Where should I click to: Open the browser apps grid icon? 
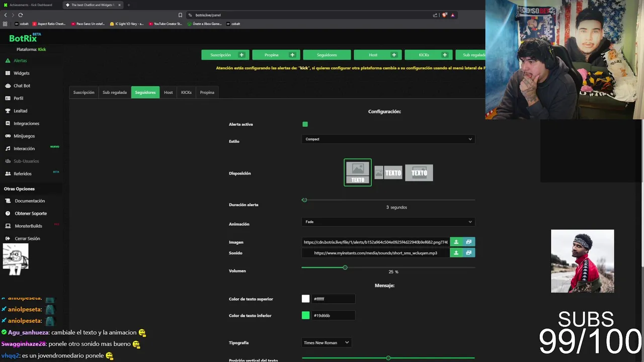tap(6, 24)
